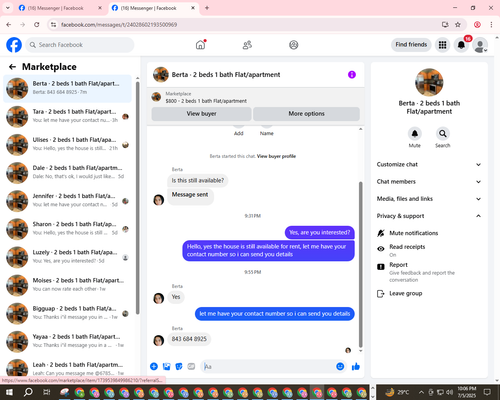Click Report conversation option
Image resolution: width=500 pixels, height=400 pixels.
point(422,272)
